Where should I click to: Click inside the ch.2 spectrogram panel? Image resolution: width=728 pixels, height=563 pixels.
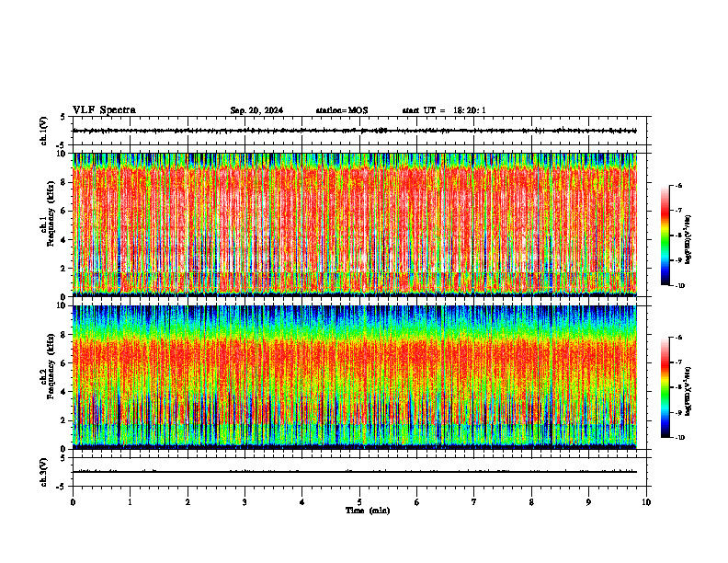(355, 377)
